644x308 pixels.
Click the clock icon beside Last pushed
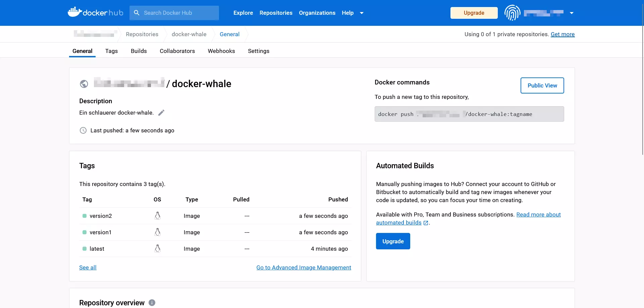pos(83,130)
